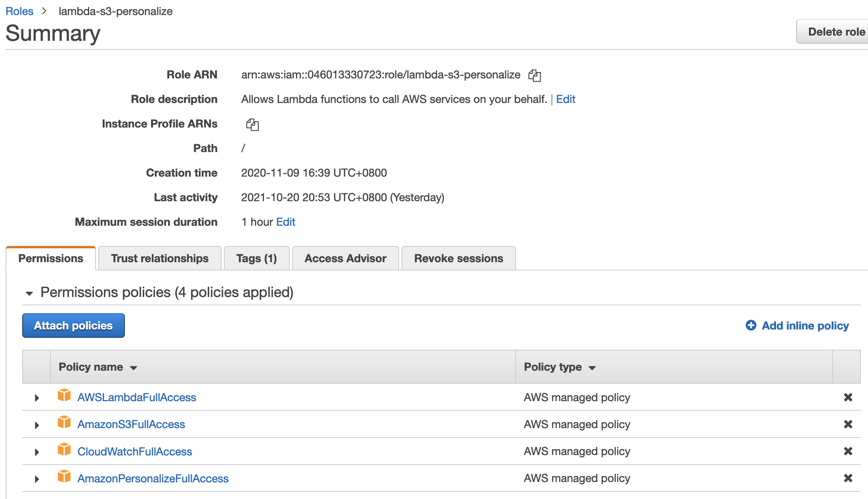Open the AmazonS3FullAccess policy link
Image resolution: width=868 pixels, height=499 pixels.
[x=131, y=424]
